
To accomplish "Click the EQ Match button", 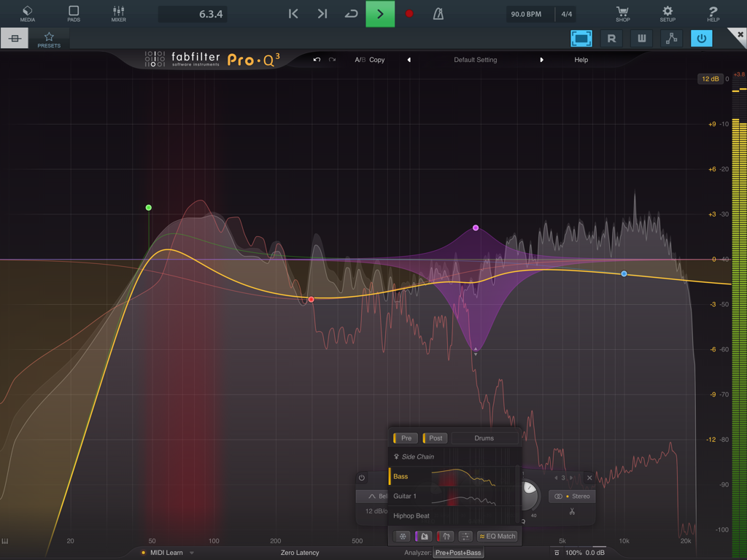I will point(498,536).
